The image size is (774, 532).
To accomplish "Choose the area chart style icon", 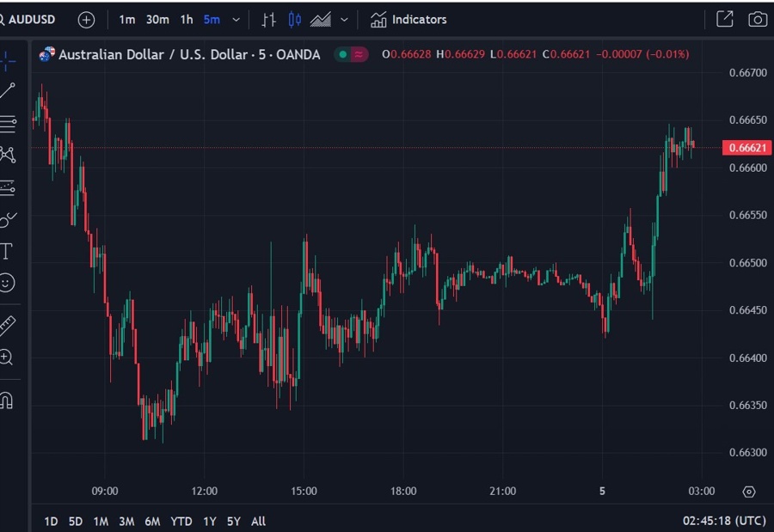I will (321, 20).
